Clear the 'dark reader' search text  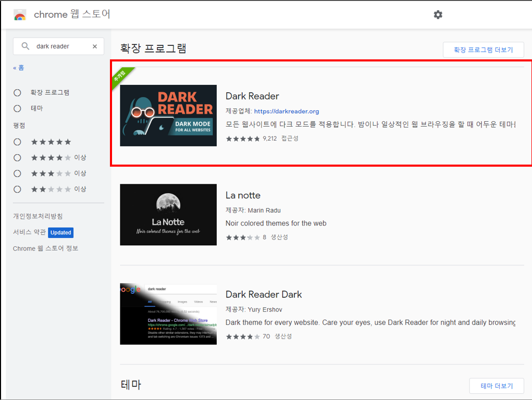[95, 46]
